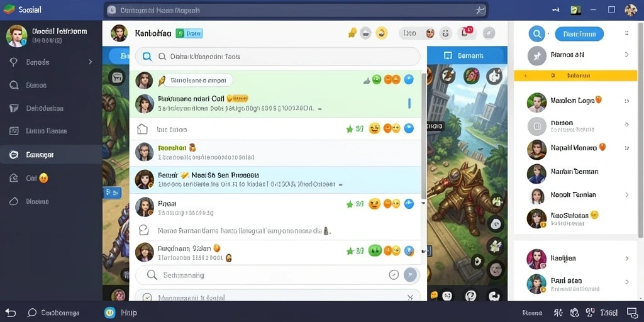Click the chat list vertical scrollbar

(x=424, y=136)
